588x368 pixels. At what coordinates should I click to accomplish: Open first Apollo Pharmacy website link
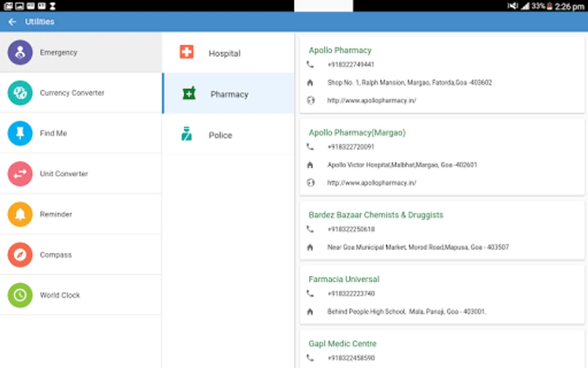372,101
